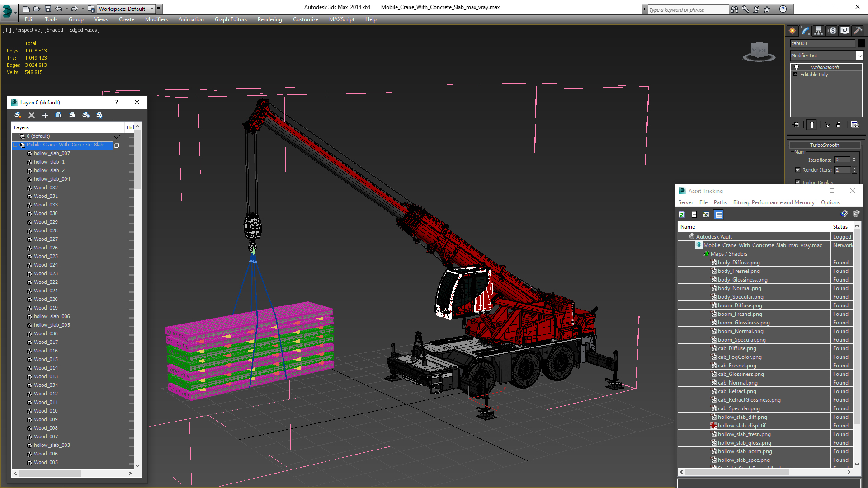Viewport: 868px width, 488px height.
Task: Refresh the Asset Tracking list
Action: point(682,215)
